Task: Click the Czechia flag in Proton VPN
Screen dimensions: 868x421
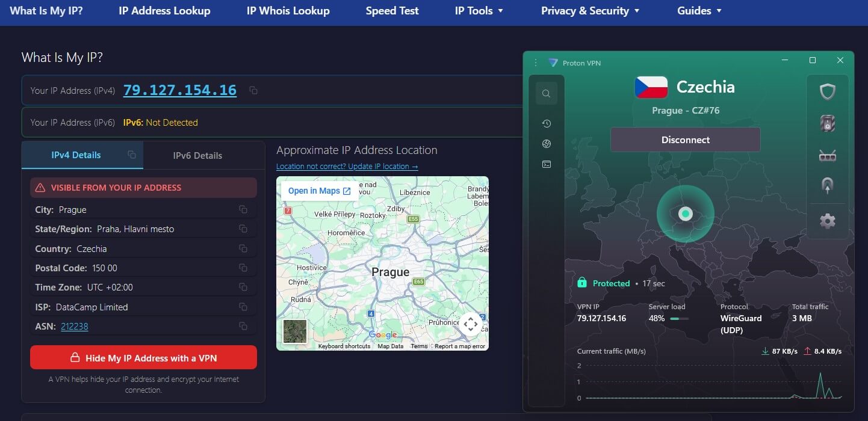Action: point(651,87)
